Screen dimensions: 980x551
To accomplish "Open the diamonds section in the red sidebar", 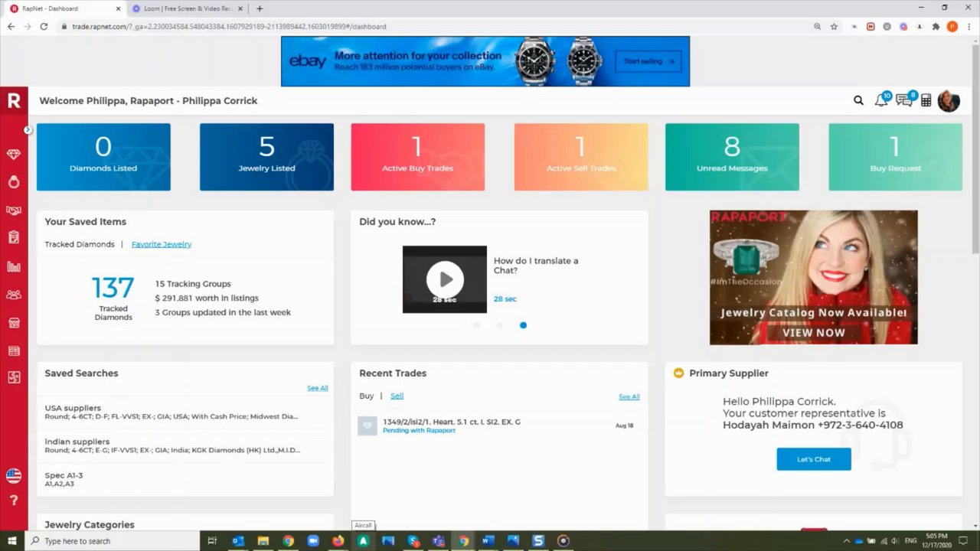I will (14, 155).
